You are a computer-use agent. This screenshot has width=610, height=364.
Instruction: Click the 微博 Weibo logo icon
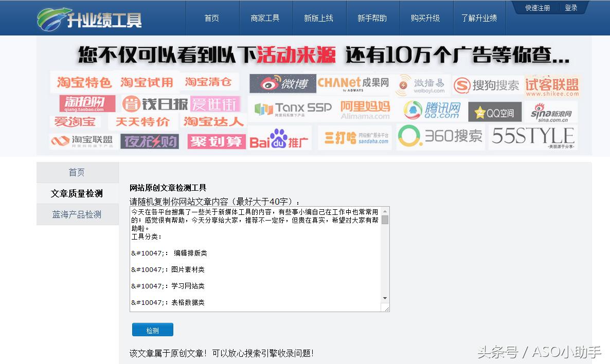[x=282, y=84]
